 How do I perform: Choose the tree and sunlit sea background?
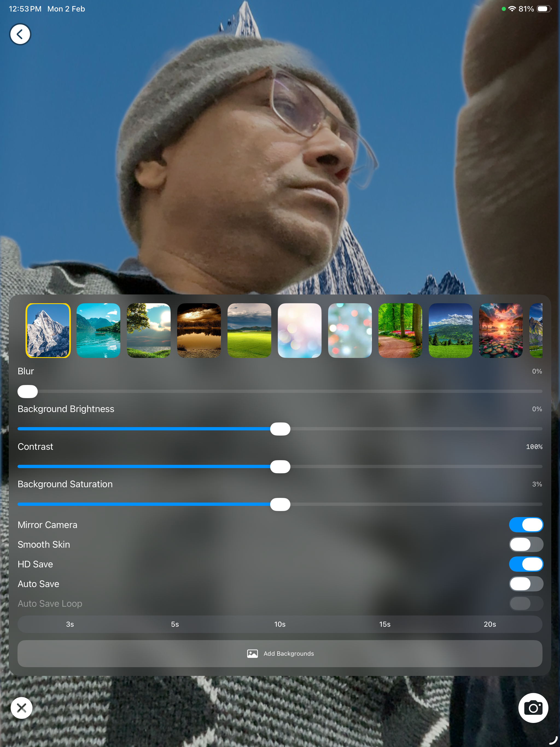(x=148, y=330)
